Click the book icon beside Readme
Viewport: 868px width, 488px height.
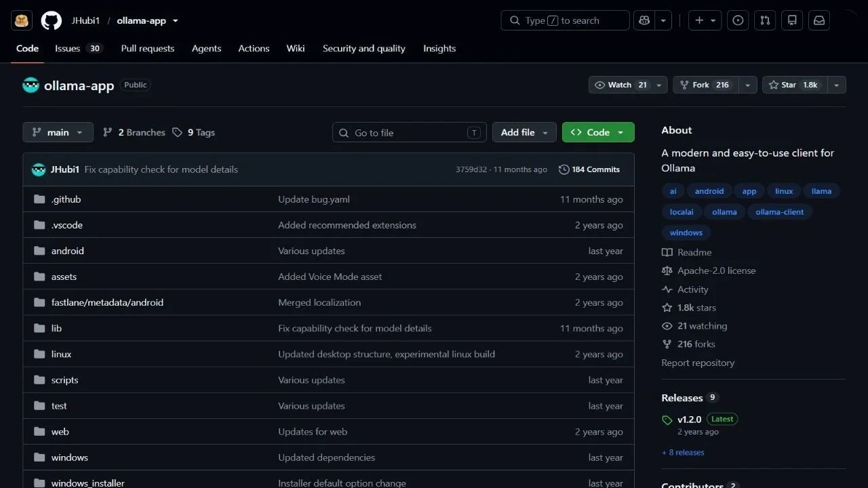click(x=667, y=252)
